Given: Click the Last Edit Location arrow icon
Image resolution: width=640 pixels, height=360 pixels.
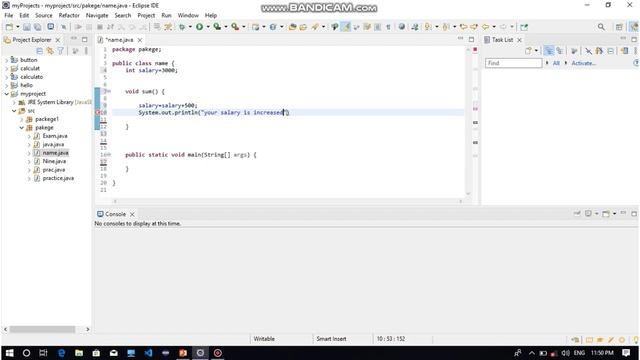Looking at the screenshot, I should 464,27.
